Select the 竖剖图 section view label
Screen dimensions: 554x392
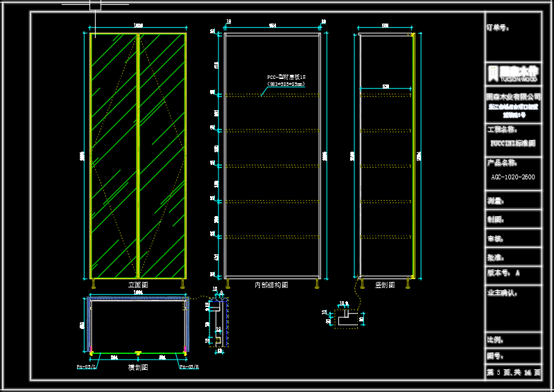point(385,285)
